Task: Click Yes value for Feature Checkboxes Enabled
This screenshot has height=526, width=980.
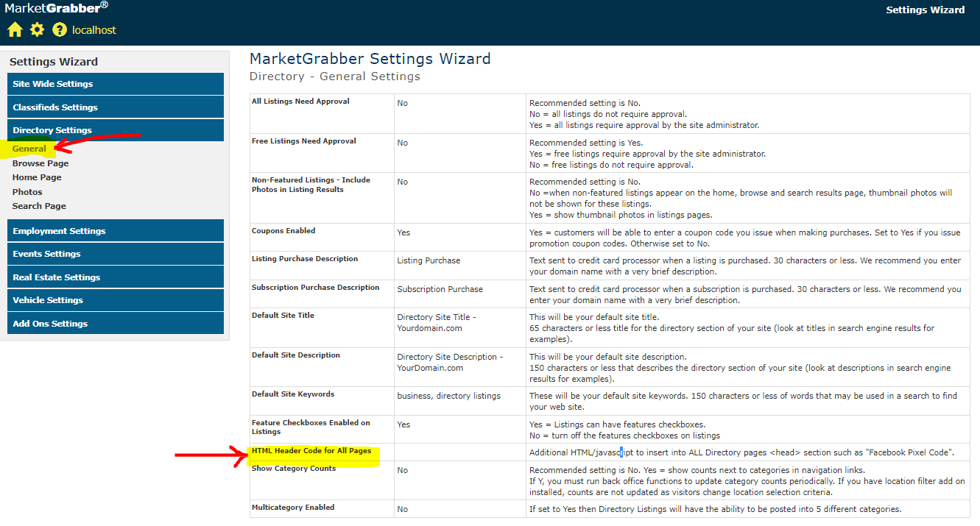Action: tap(403, 424)
